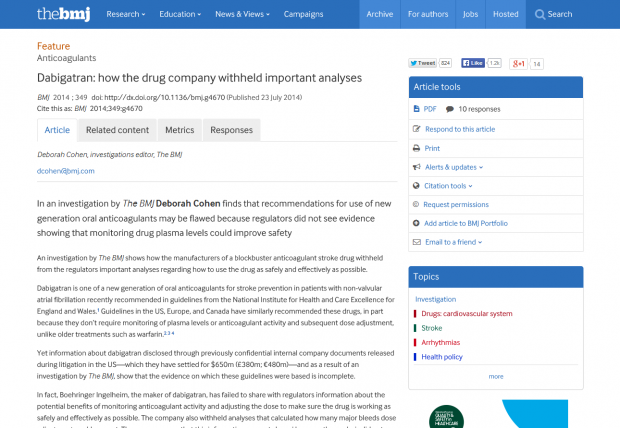Viewport: 620px width, 428px height.
Task: Click the thebmj logo
Action: point(63,14)
